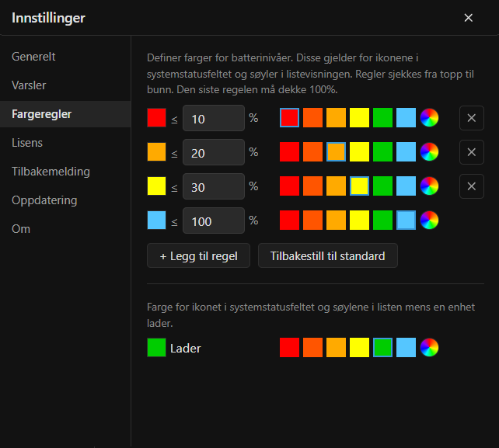Pick orange-red palette swatch for Lader
The image size is (499, 448).
[312, 348]
